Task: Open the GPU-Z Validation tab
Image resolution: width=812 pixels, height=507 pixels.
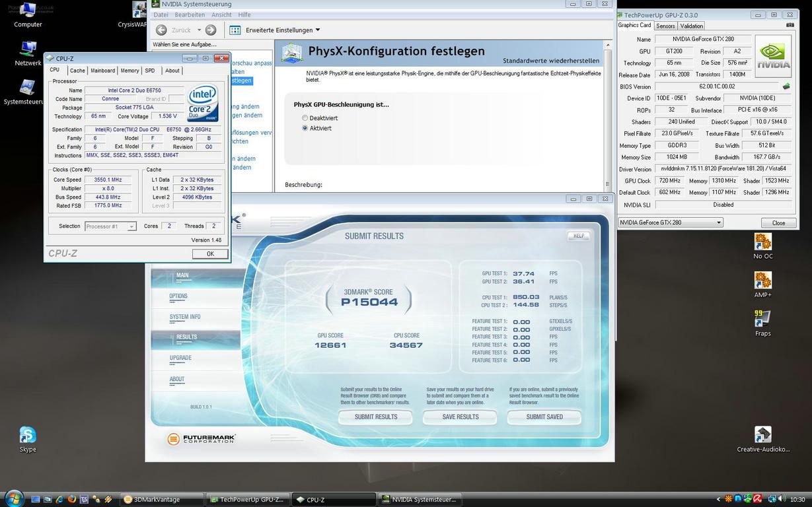Action: pos(691,26)
